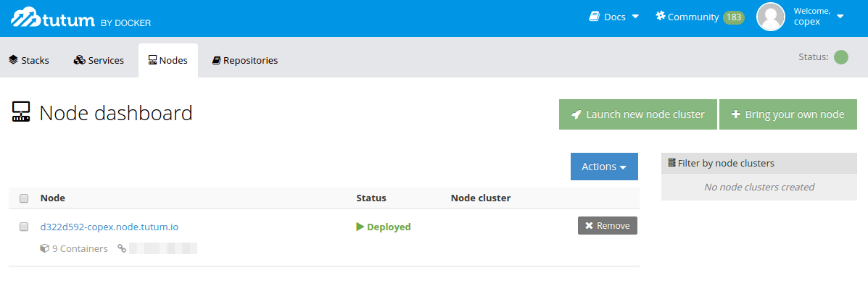Click the Node dashboard computer icon
Screen dimensions: 868x286
[21, 112]
